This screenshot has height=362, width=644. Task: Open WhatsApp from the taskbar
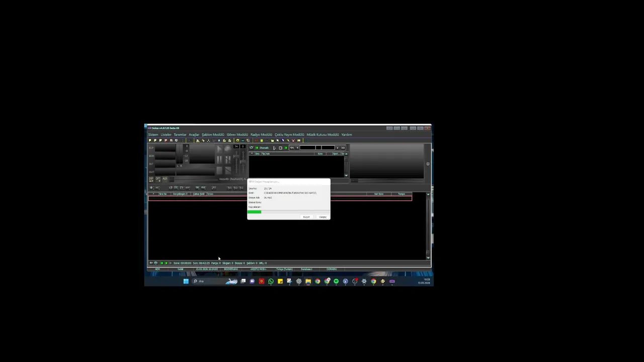pyautogui.click(x=271, y=281)
